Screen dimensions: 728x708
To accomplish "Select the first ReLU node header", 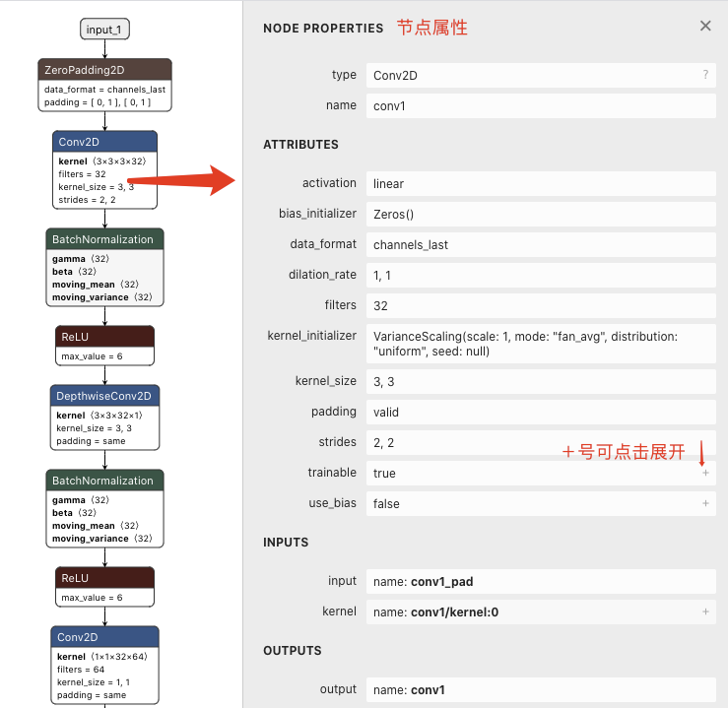I will (x=105, y=337).
